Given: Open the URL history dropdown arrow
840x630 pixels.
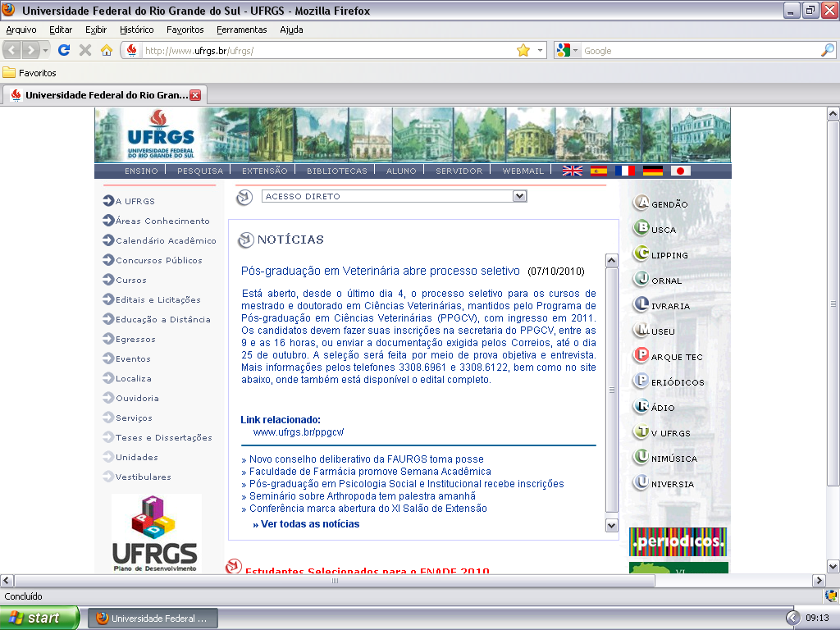Looking at the screenshot, I should tap(541, 50).
